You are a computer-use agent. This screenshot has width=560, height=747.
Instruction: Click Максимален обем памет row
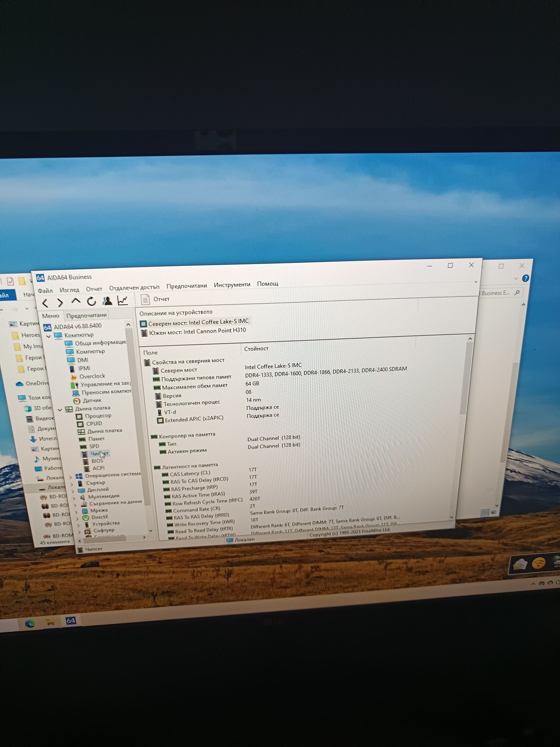206,385
